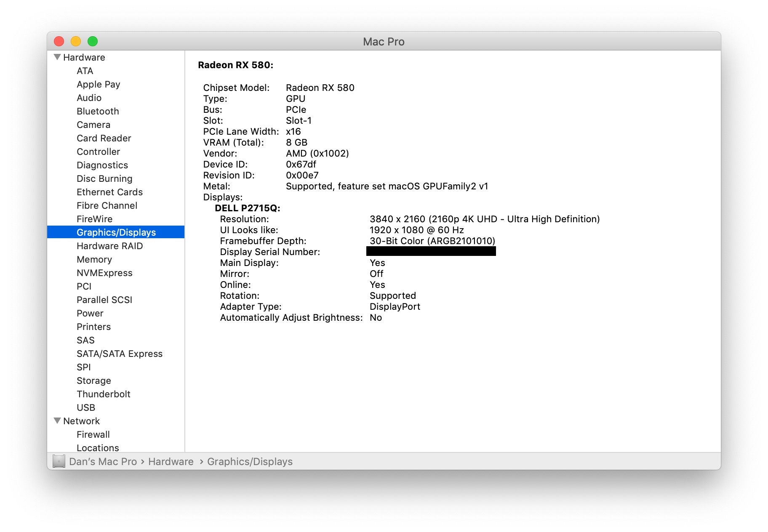
Task: Select Fibre Channel in sidebar
Action: coord(107,205)
